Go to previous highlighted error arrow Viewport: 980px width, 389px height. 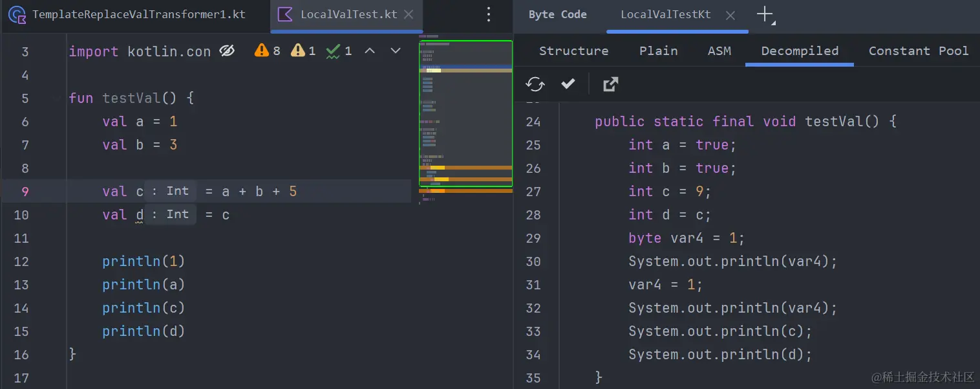tap(370, 50)
